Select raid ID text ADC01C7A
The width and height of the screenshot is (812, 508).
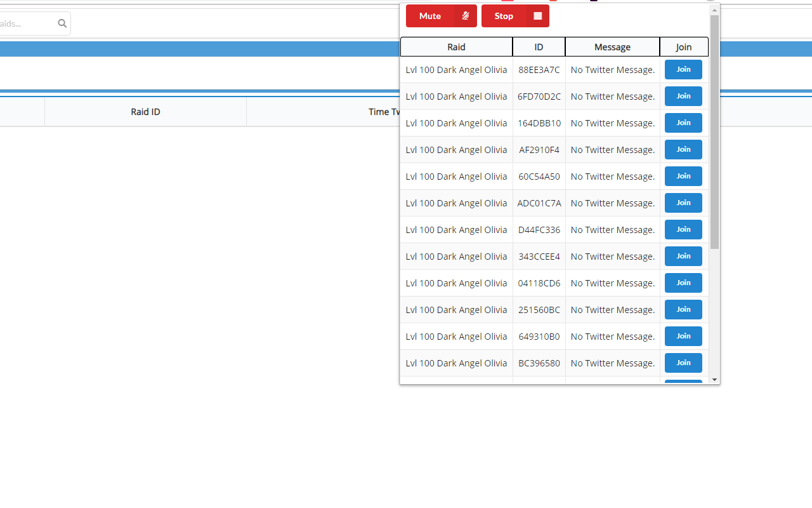[539, 203]
